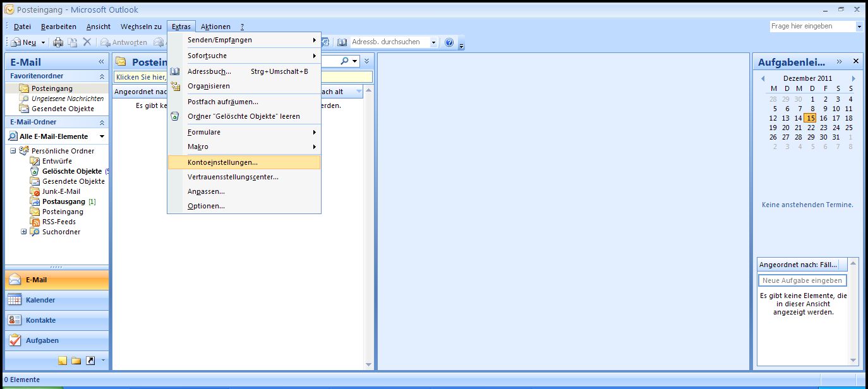Choose Optionen in the Extras menu
The width and height of the screenshot is (868, 389).
[x=206, y=206]
